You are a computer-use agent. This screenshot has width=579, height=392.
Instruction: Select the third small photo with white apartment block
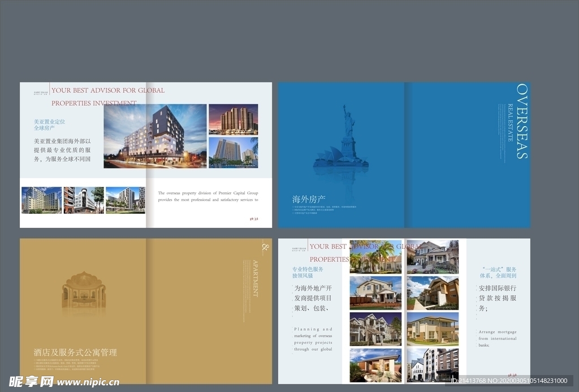tap(126, 200)
